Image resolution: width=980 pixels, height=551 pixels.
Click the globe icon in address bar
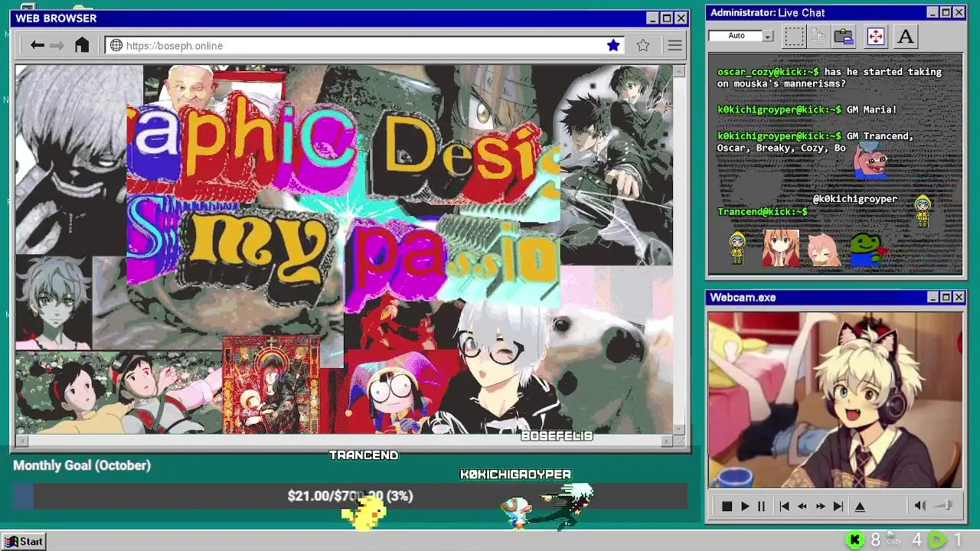(x=116, y=45)
